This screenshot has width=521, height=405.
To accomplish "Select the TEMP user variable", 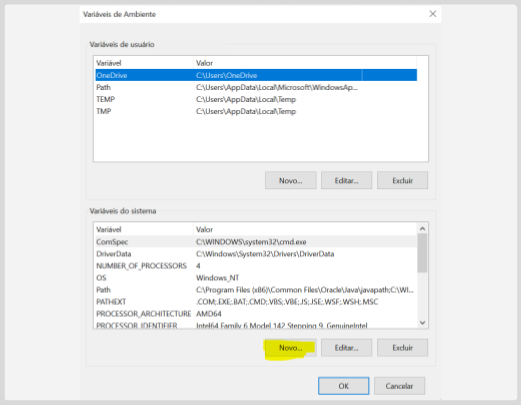I will [256, 99].
